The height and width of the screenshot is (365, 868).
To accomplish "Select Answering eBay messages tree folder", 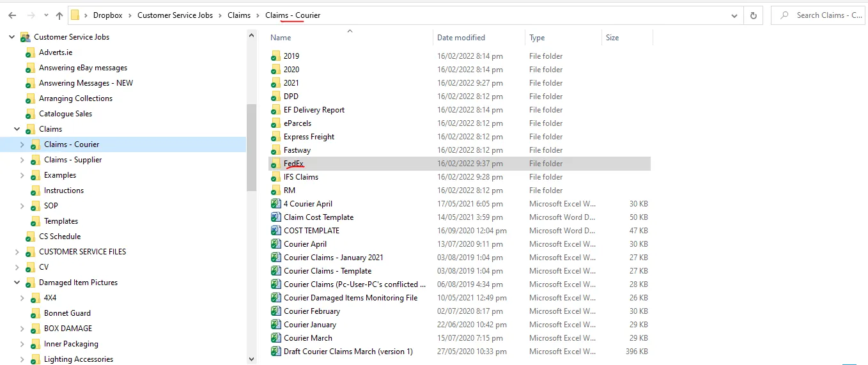I will pos(83,68).
